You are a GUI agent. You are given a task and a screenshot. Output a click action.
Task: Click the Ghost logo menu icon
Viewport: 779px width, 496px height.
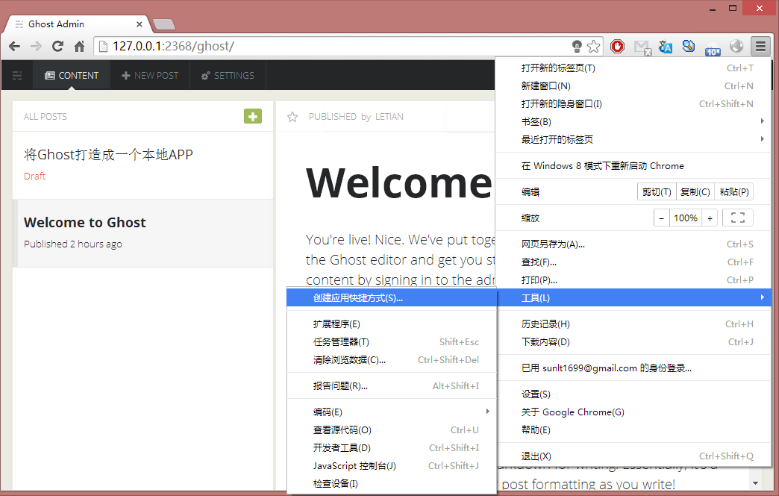(17, 76)
